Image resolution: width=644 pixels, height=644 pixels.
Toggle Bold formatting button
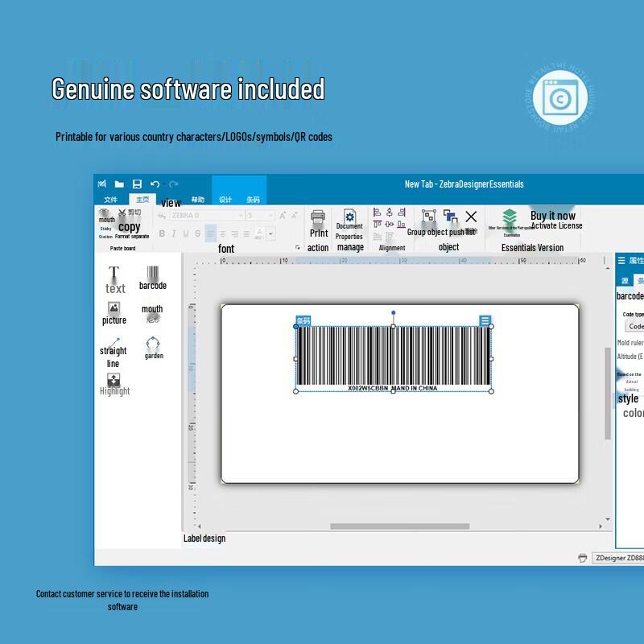tap(162, 233)
